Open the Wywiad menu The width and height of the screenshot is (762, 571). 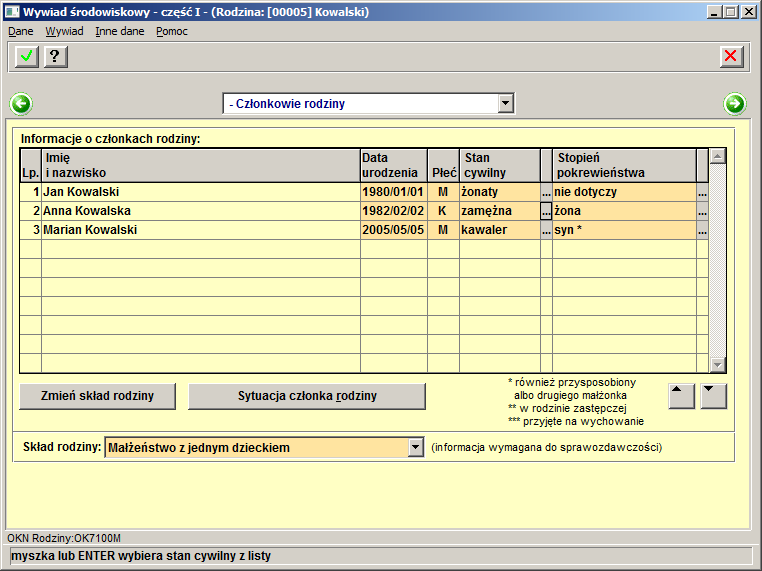[64, 32]
